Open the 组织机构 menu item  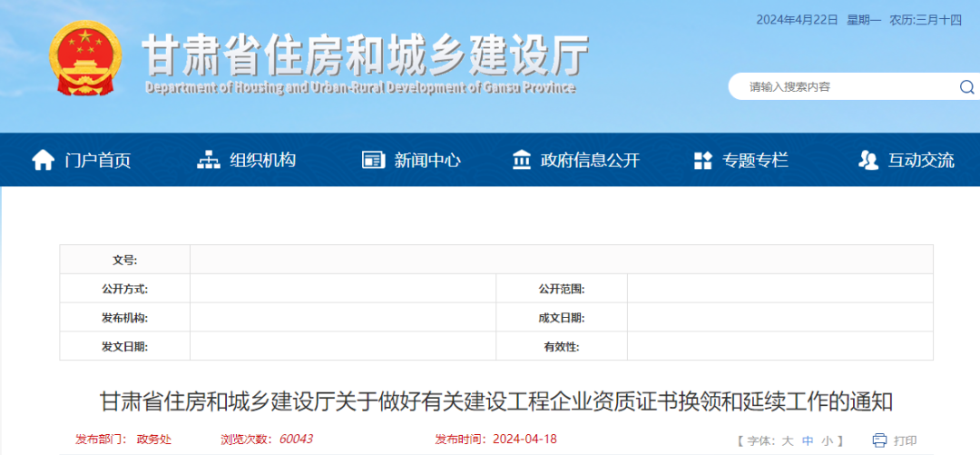coord(262,160)
